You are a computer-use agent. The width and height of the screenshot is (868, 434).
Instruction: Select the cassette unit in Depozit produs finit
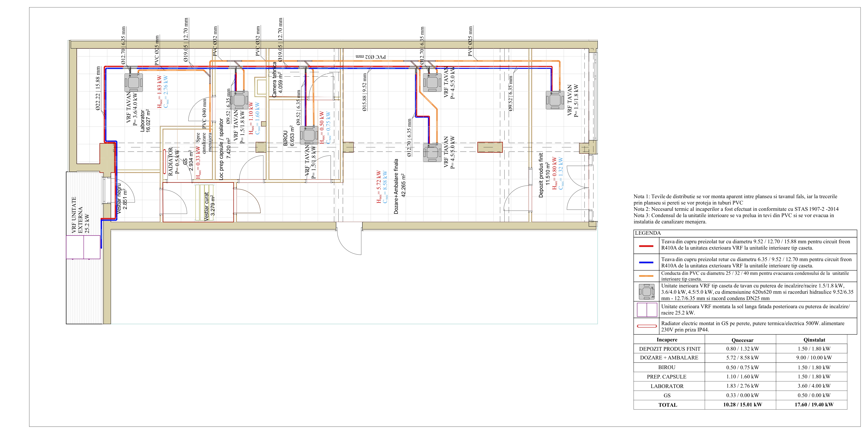coord(555,100)
